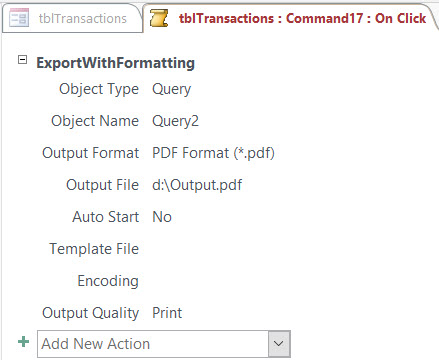Click the Object Name value Query2
The image size is (439, 360).
pos(175,121)
